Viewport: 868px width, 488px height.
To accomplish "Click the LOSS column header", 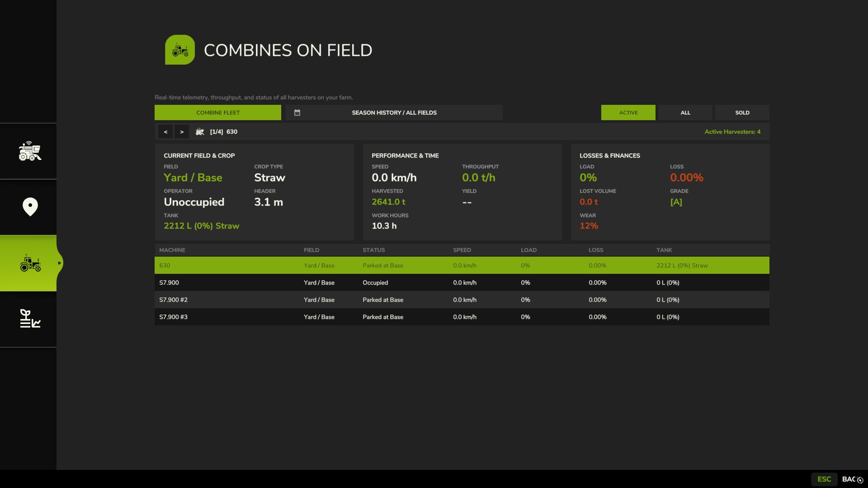I will 596,250.
